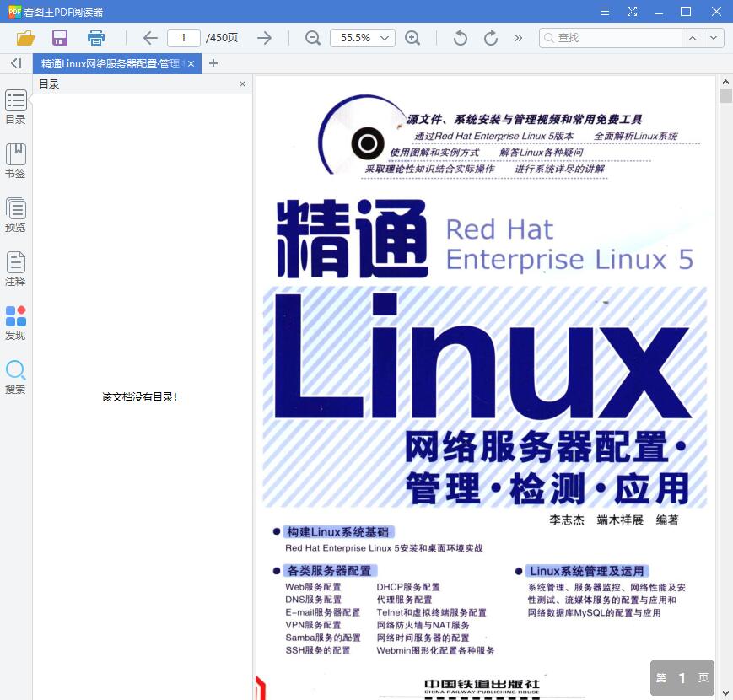Open the 目录 outline sidebar panel
This screenshot has height=700, width=733.
click(15, 107)
